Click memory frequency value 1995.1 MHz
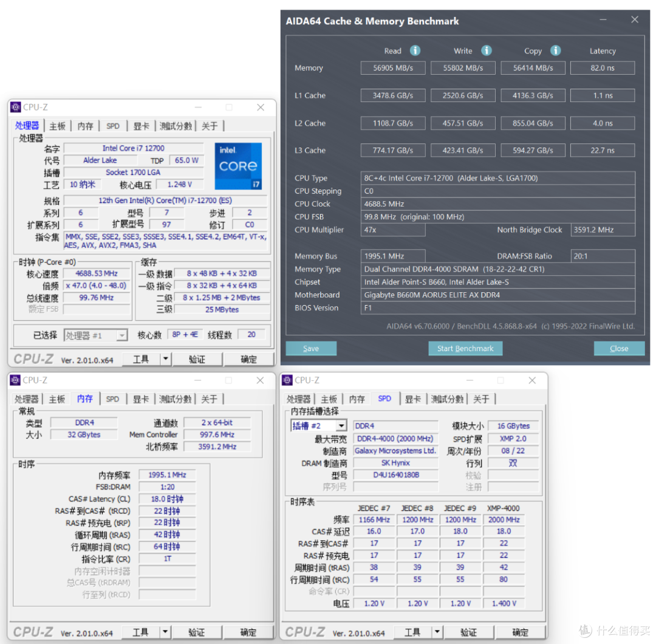Image resolution: width=656 pixels, height=644 pixels. tap(167, 475)
